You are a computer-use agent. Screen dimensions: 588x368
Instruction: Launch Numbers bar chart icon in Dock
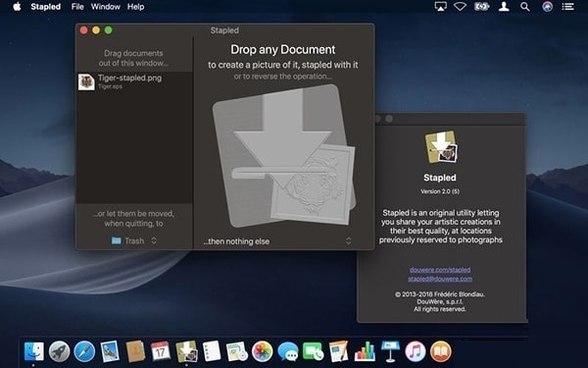pyautogui.click(x=365, y=351)
